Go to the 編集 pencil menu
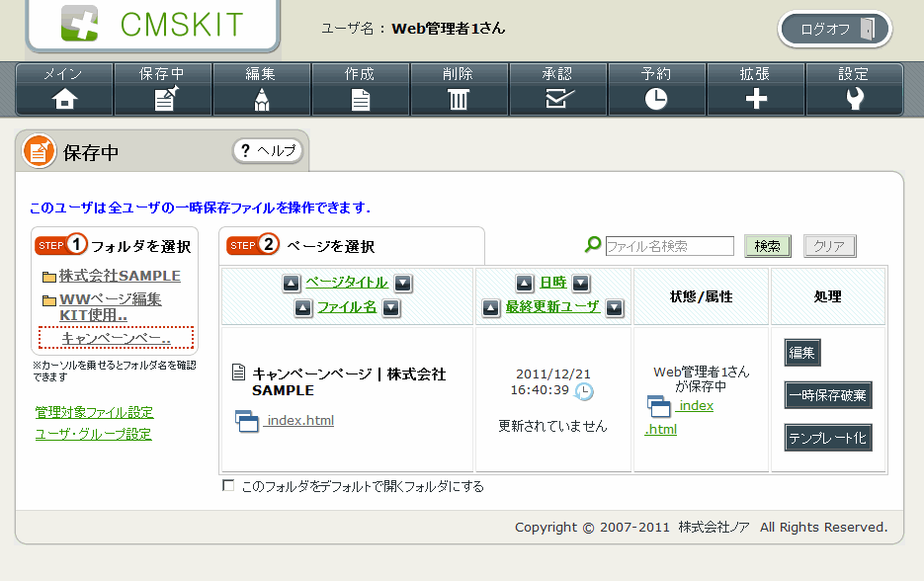Screen dimensions: 924x581 (x=262, y=89)
